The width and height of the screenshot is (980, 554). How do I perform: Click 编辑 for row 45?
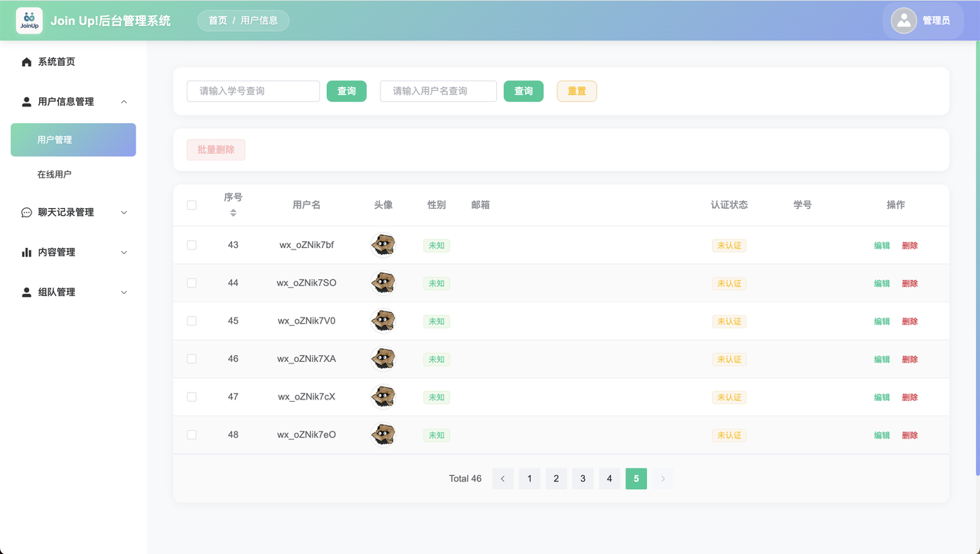point(882,321)
